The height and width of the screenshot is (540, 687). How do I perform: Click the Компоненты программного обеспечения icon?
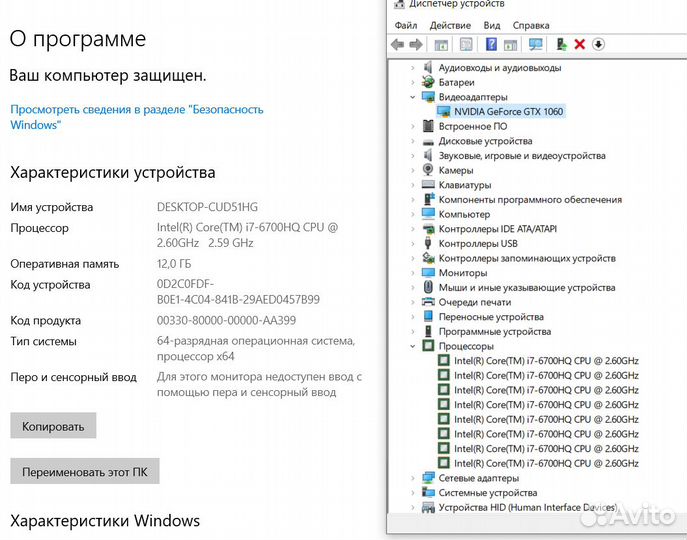tap(429, 199)
